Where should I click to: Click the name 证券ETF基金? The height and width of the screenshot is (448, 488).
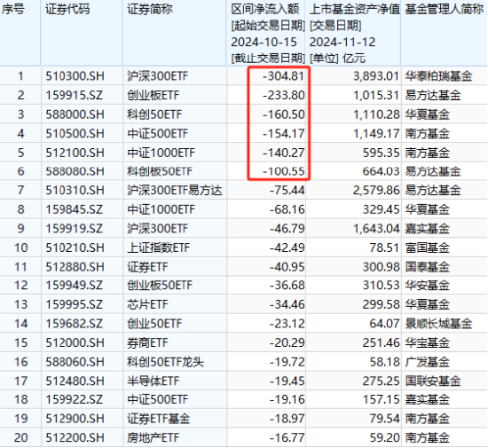(x=158, y=419)
